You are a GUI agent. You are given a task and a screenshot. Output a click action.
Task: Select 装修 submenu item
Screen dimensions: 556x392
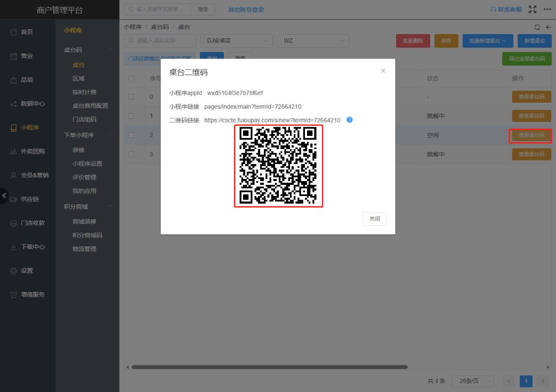(x=78, y=150)
